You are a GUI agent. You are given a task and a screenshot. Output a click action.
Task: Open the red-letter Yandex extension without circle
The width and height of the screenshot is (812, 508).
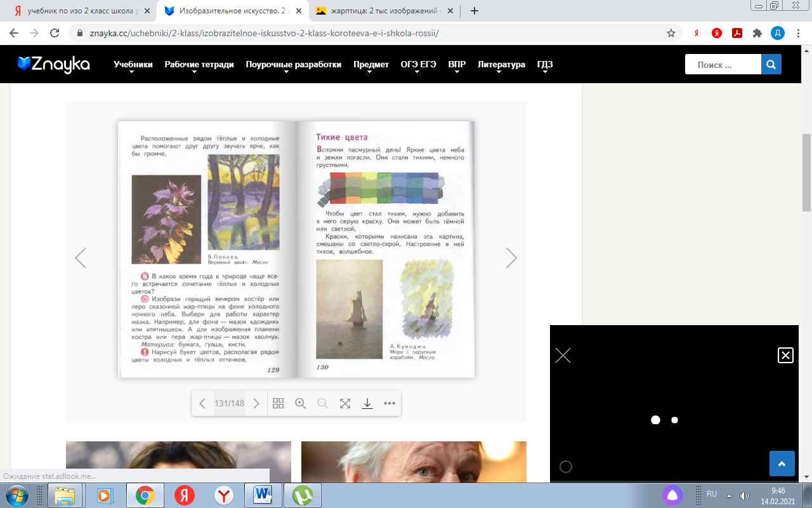pos(697,33)
